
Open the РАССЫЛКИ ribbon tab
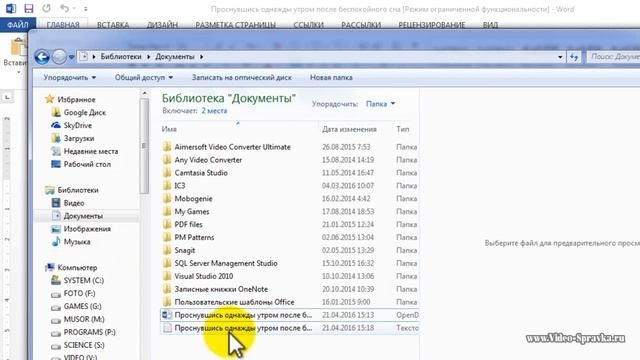coord(361,25)
